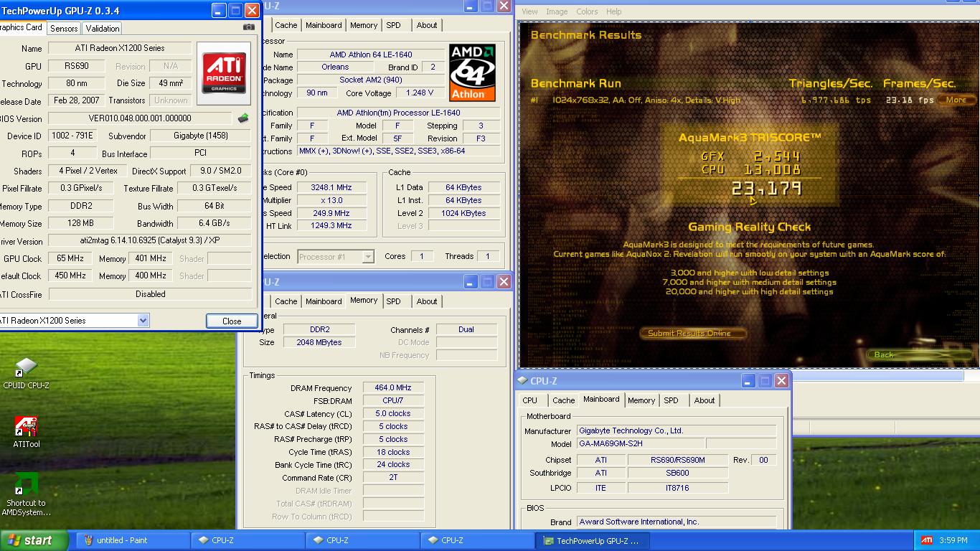Click the AquaMark3 total score 23,179
Screen dimensions: 980x551
766,189
